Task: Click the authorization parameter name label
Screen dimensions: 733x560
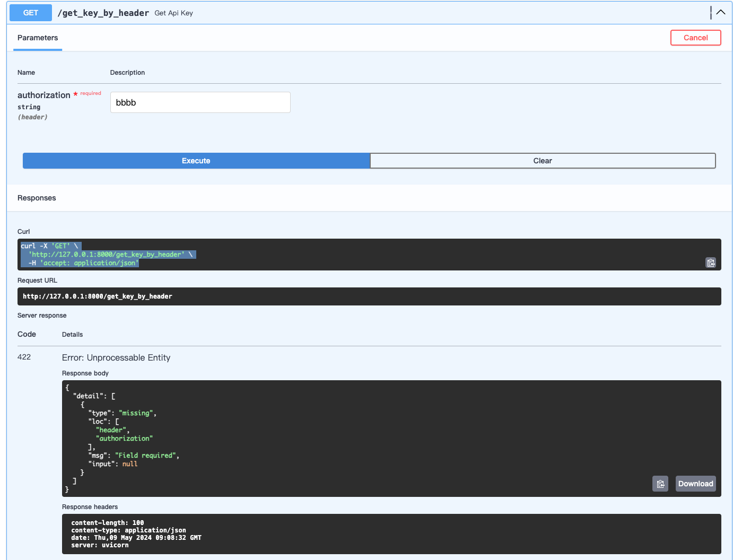Action: (44, 95)
